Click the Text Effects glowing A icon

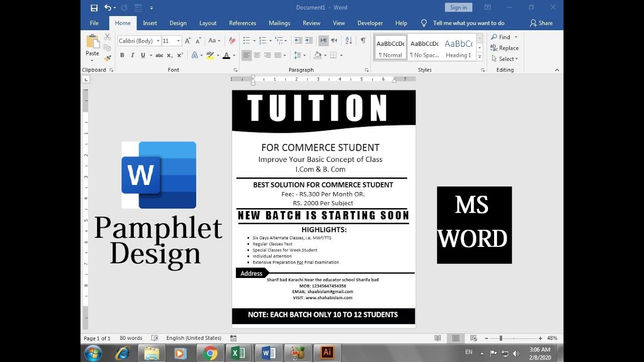pyautogui.click(x=195, y=55)
